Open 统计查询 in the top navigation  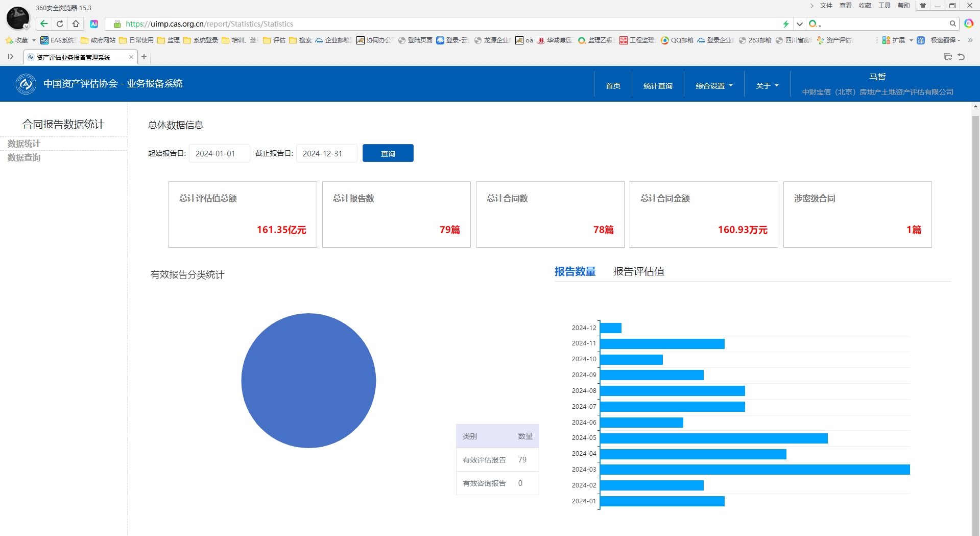pos(658,85)
